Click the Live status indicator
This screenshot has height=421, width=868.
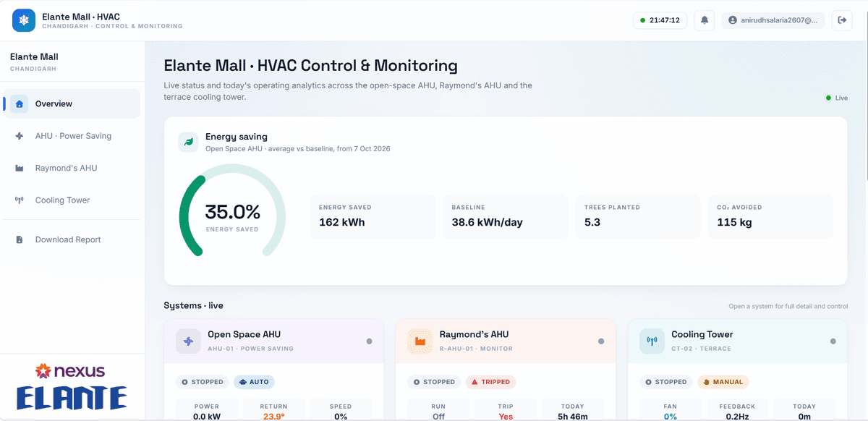pos(837,98)
